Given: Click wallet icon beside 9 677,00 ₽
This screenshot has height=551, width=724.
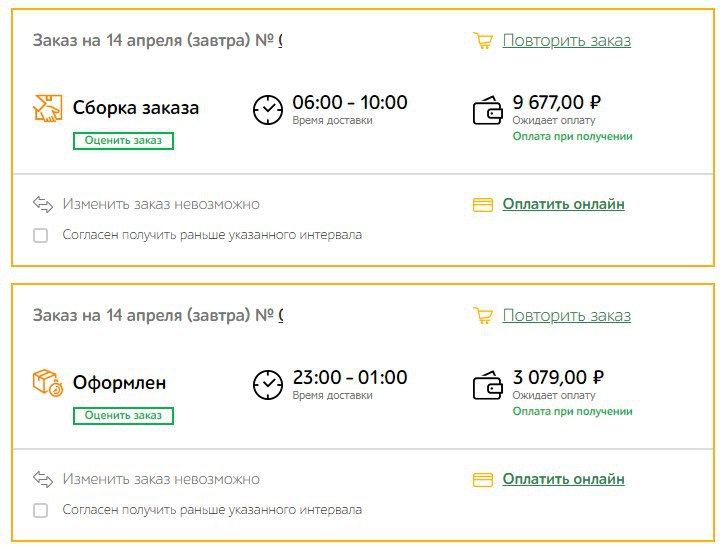Looking at the screenshot, I should pos(488,110).
